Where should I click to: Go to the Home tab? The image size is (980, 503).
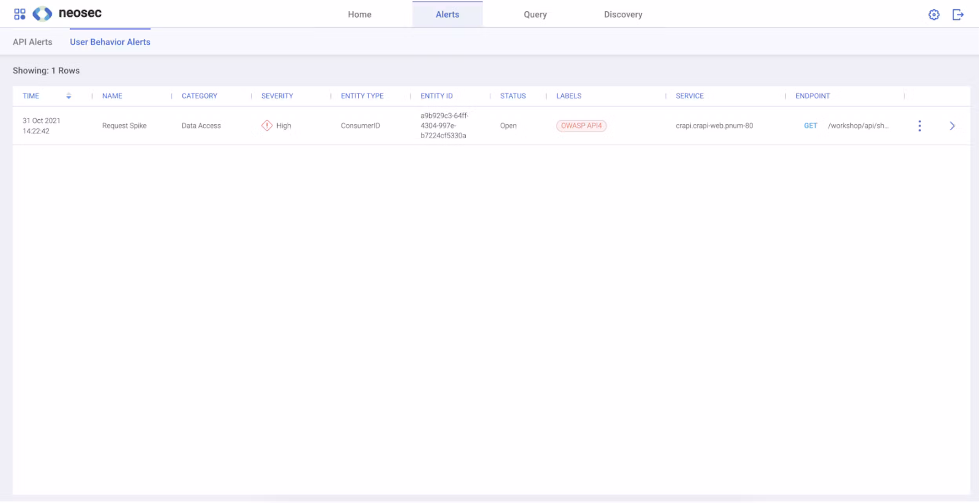point(360,15)
